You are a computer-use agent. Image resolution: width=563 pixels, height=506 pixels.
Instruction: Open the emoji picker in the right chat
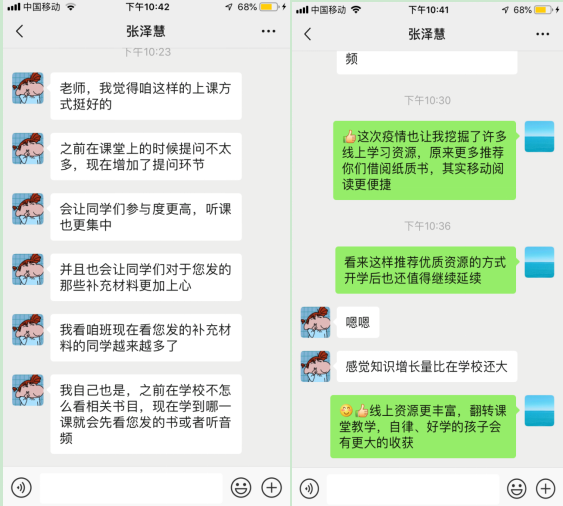point(516,488)
